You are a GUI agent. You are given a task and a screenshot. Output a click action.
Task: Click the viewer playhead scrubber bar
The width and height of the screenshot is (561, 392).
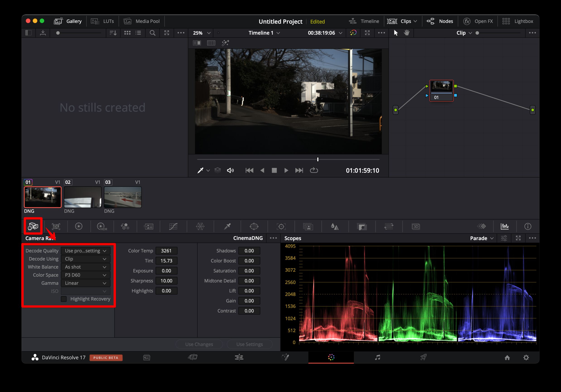(288, 159)
